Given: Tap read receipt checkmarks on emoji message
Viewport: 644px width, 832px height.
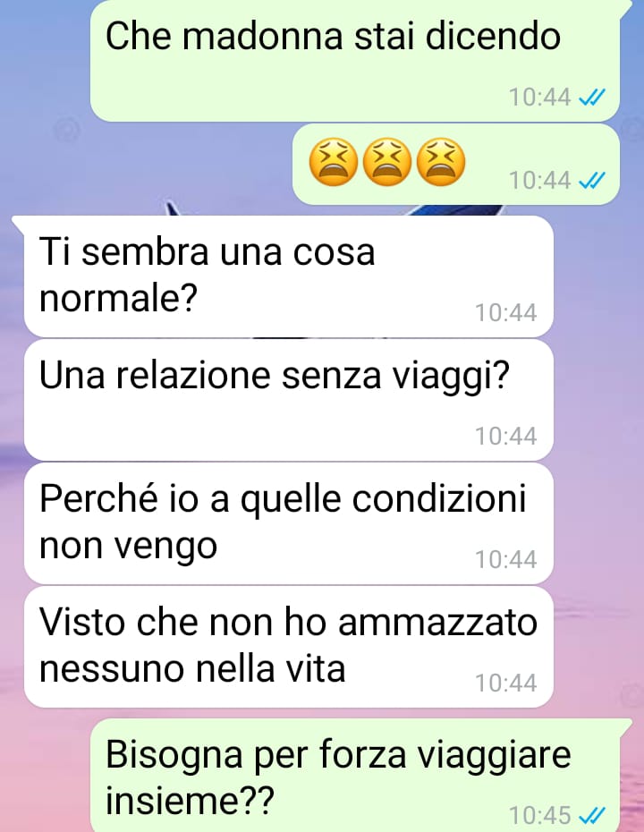Looking at the screenshot, I should tap(591, 181).
